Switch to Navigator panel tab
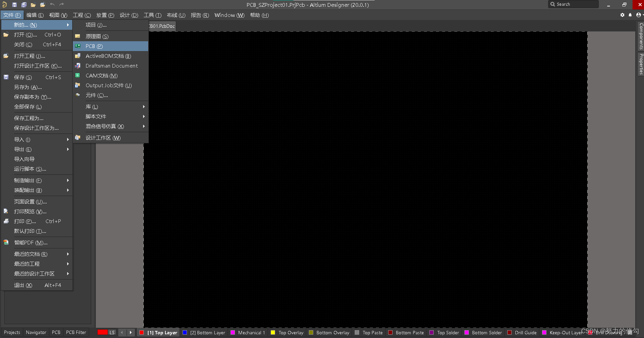This screenshot has width=644, height=338. point(36,332)
